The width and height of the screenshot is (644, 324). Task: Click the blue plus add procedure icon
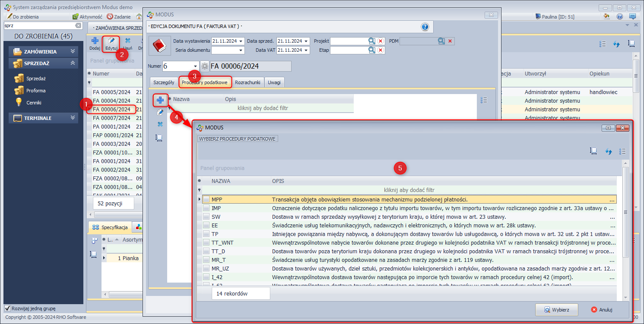[x=160, y=101]
